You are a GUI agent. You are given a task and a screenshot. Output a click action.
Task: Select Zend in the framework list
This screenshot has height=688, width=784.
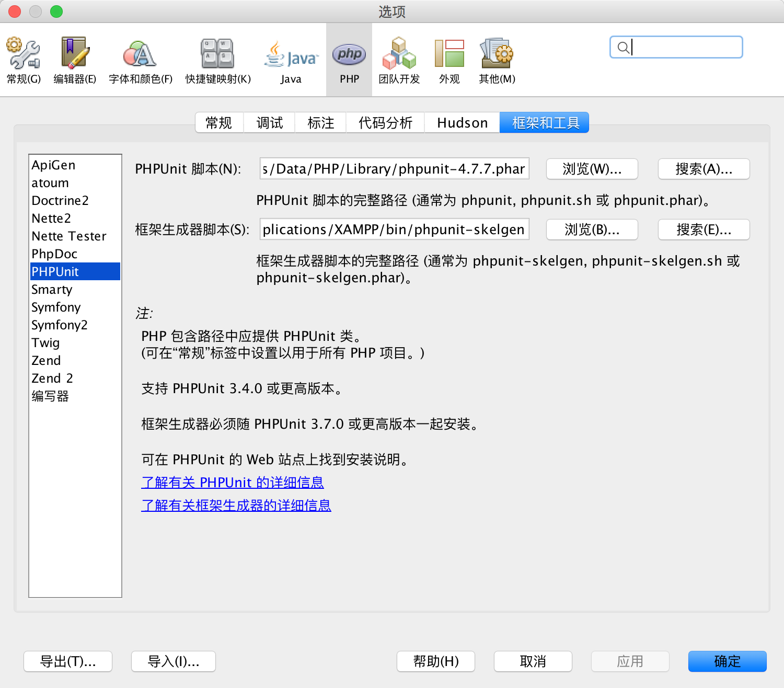pos(75,361)
